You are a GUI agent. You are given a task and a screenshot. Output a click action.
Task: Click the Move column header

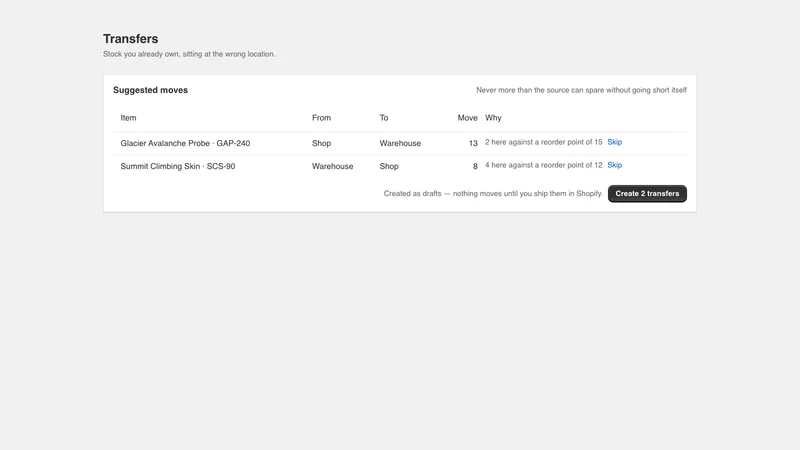click(467, 118)
